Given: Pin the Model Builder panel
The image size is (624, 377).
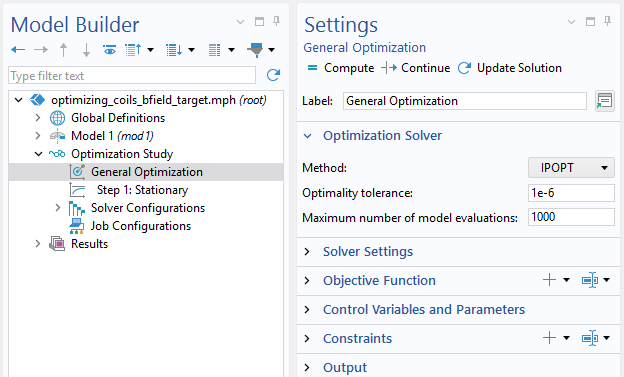Looking at the screenshot, I should pos(277,21).
